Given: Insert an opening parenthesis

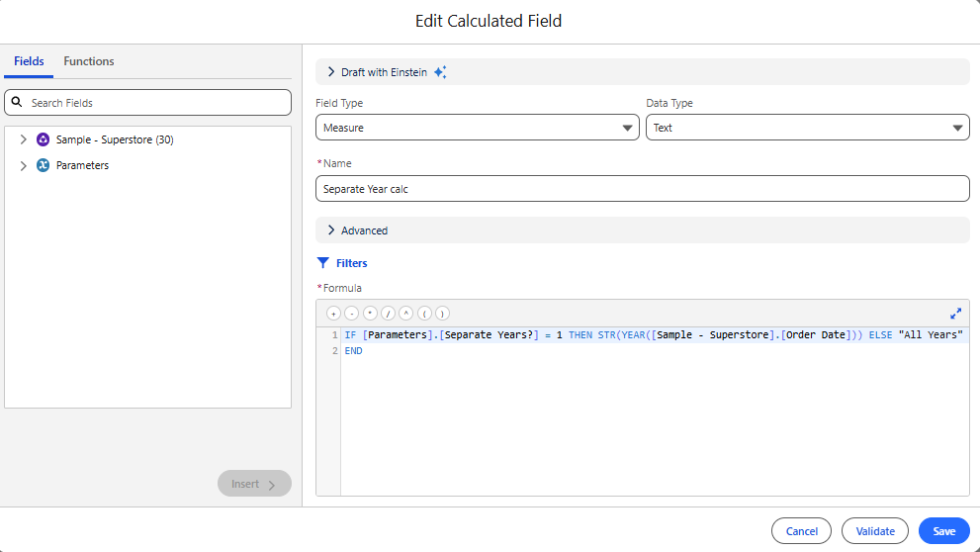Looking at the screenshot, I should (424, 314).
